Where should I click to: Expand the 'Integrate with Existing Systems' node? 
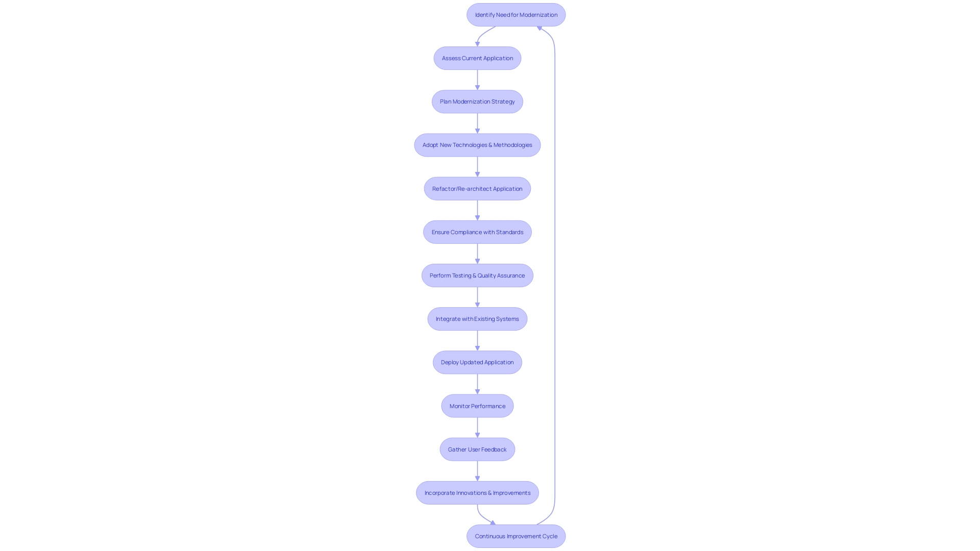coord(477,319)
